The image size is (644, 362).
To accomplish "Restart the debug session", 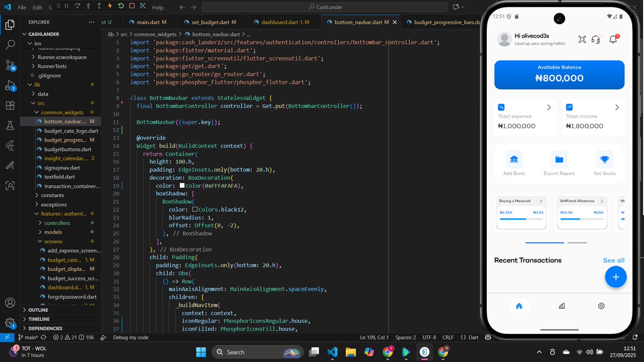I will coord(121,7).
